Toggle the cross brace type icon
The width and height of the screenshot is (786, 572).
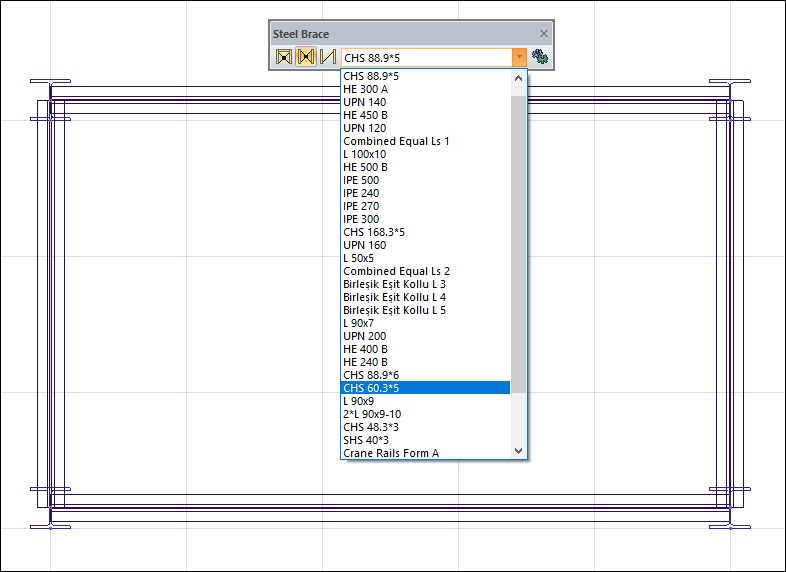(306, 57)
